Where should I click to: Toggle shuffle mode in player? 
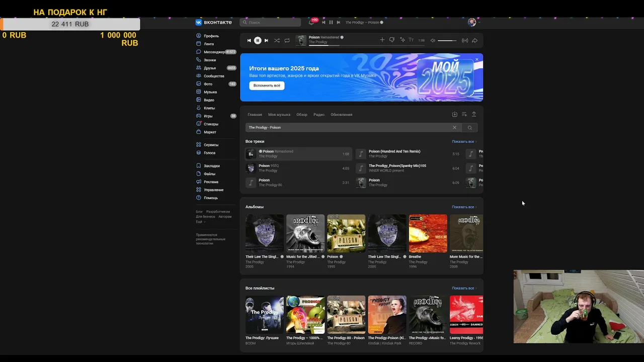coord(277,40)
